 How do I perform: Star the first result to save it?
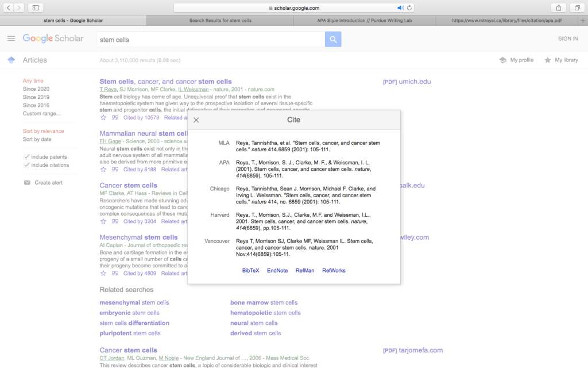tap(103, 117)
